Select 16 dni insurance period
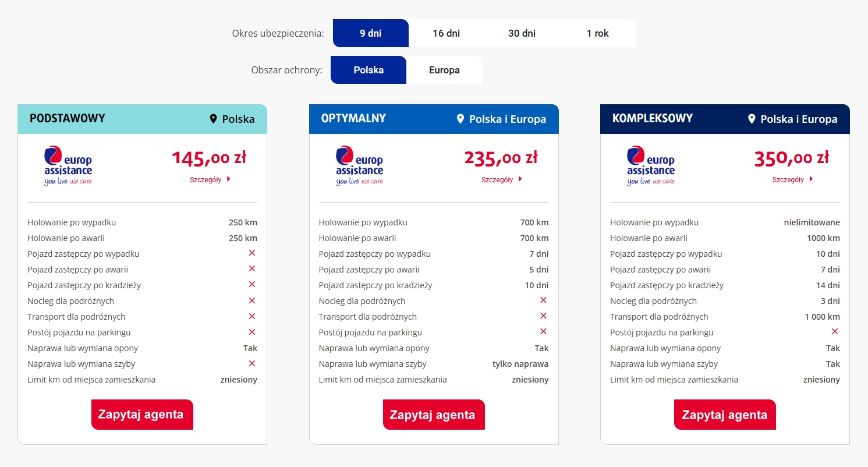Viewport: 868px width, 467px height. 447,33
